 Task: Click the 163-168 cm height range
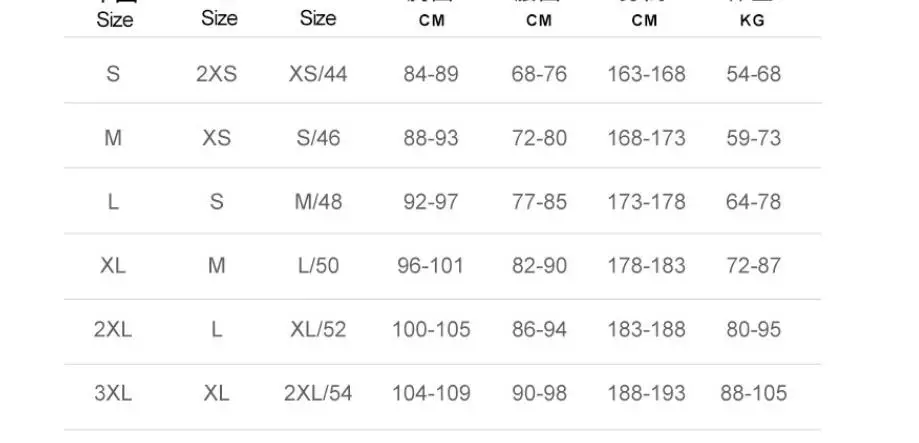pyautogui.click(x=646, y=74)
